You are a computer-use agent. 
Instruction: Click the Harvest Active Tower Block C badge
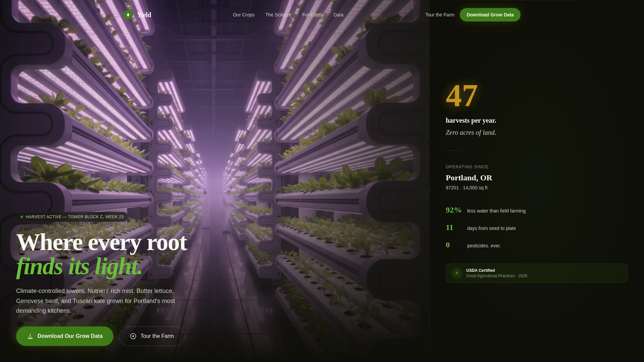pos(72,217)
